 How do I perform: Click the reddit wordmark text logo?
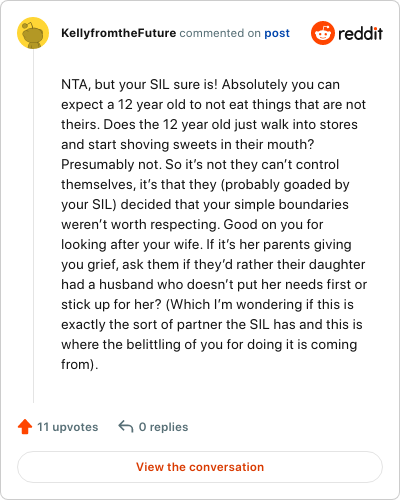[360, 33]
